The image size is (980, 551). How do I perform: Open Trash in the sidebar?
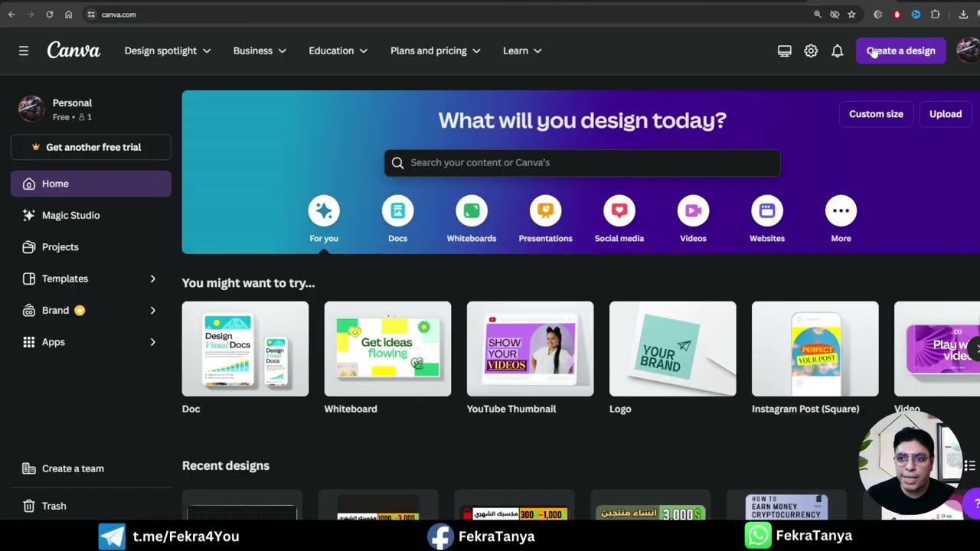click(91, 506)
